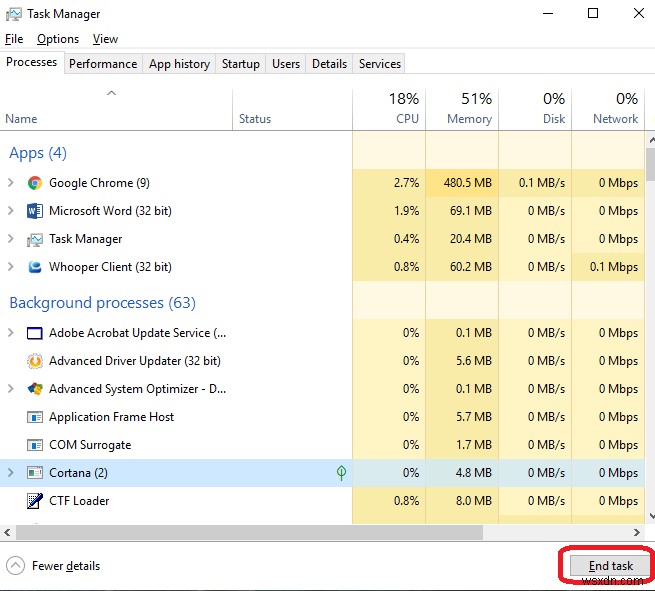The height and width of the screenshot is (591, 655).
Task: Click the 5.7 MB value for Application Frame Host
Action: click(x=474, y=417)
